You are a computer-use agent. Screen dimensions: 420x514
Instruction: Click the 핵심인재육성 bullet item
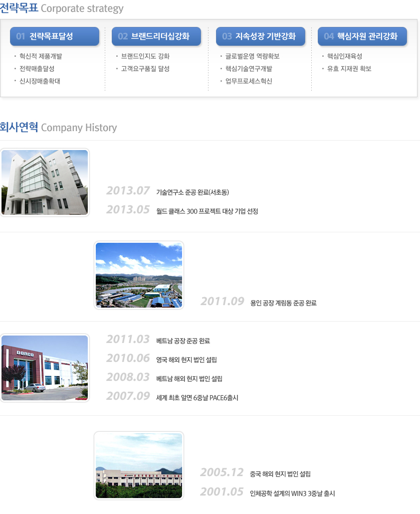pos(345,56)
